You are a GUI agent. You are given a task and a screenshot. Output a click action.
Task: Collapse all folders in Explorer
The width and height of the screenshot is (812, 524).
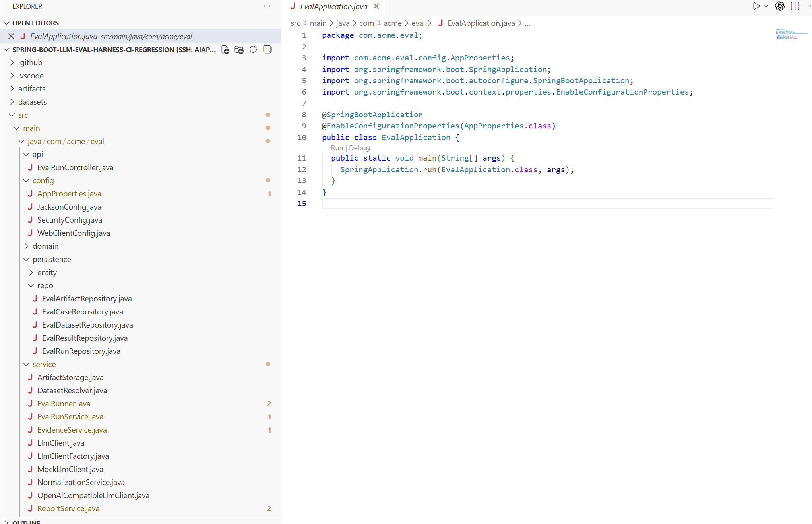click(267, 49)
